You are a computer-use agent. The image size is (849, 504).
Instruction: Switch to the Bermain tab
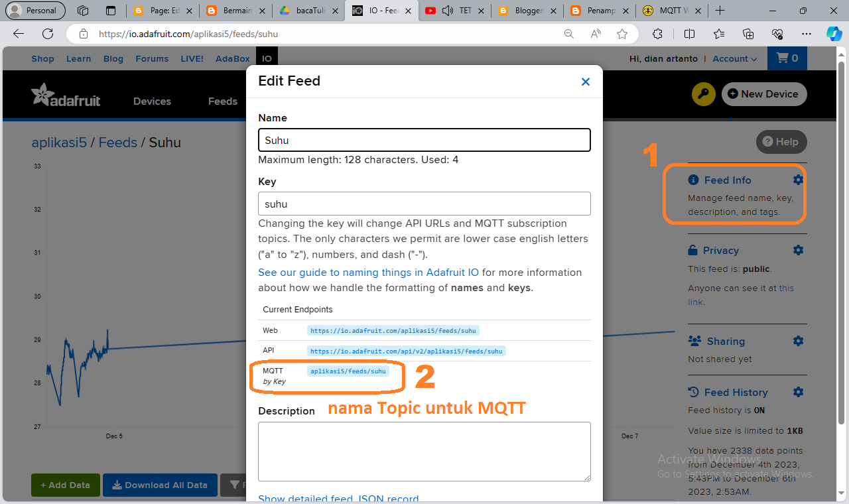[235, 11]
